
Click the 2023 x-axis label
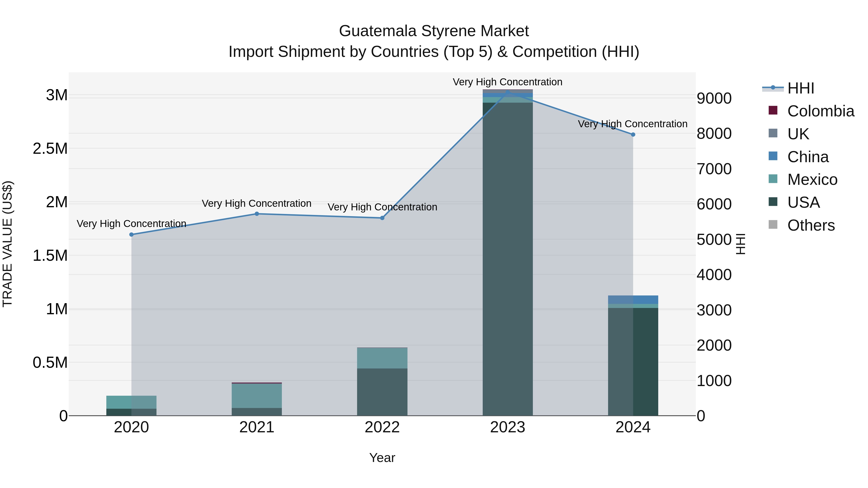508,427
